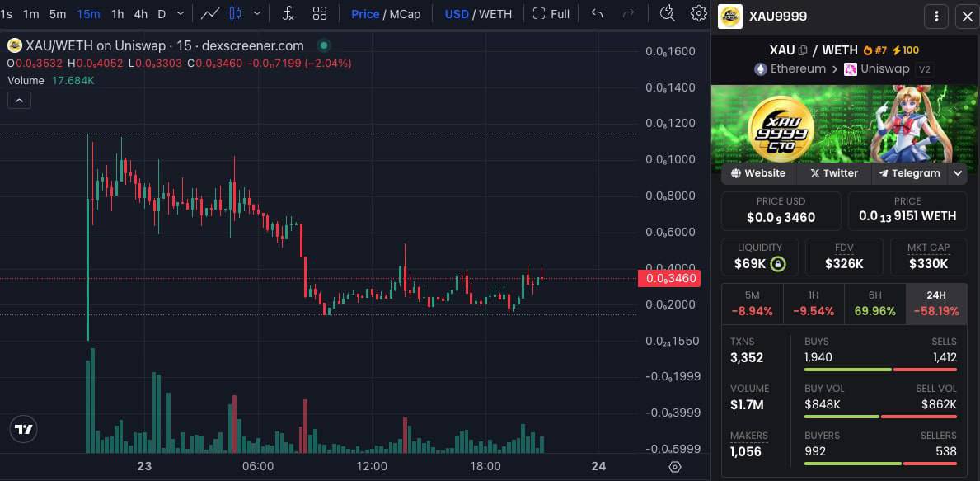Screen dimensions: 980x481
Task: Click the TradingView logo
Action: coord(24,429)
